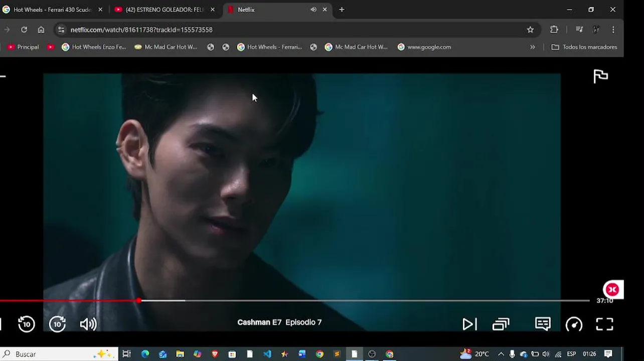Viewport: 644px width, 361px height.
Task: Open Task View on the taskbar
Action: 126,354
